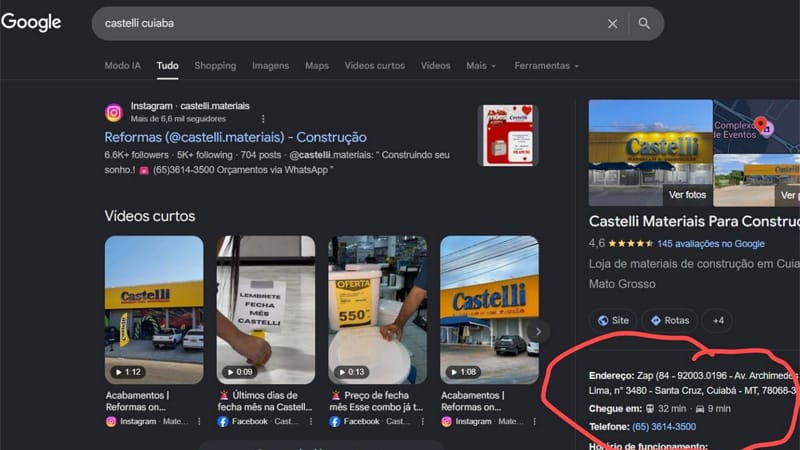Click the 'Ver fotos' button on Castelli photo
The height and width of the screenshot is (450, 800).
[687, 195]
